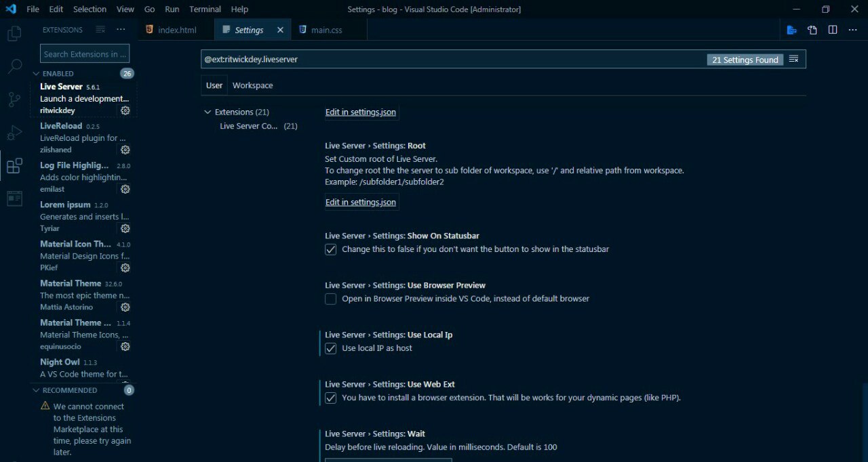
Task: Click Edit in settings.json under Root setting
Action: point(361,202)
